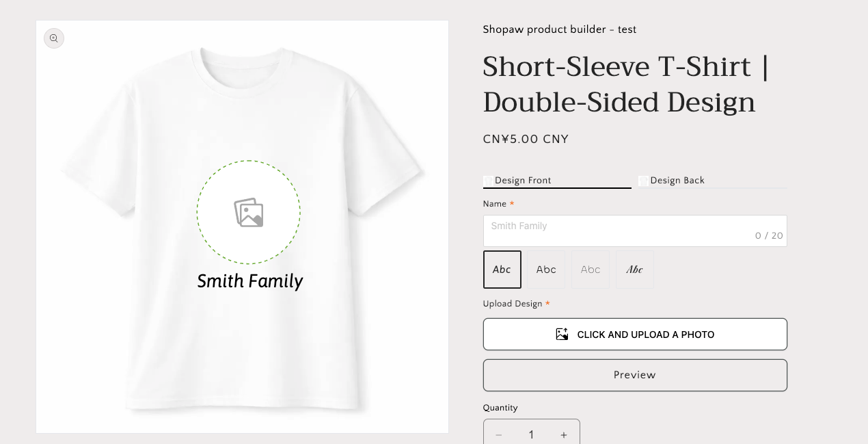Click the small icon beside Design Front
The width and height of the screenshot is (868, 444).
pyautogui.click(x=488, y=181)
